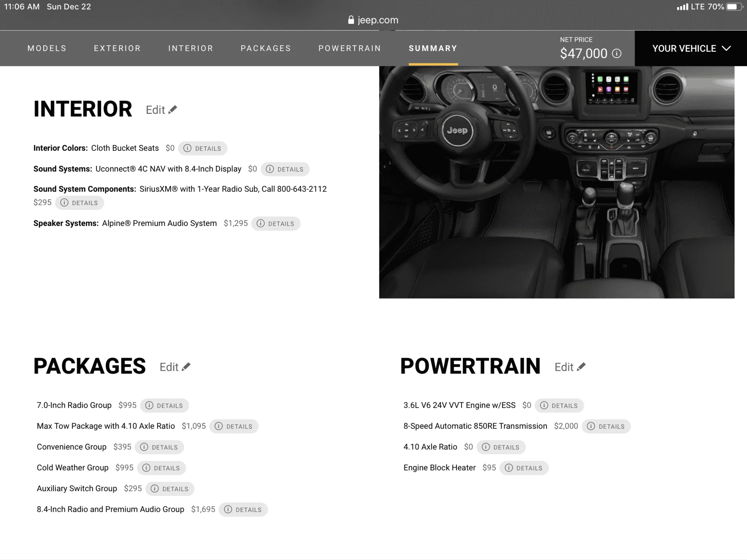Click the Uconnect 4C NAV text
This screenshot has height=560, width=747.
[x=168, y=169]
